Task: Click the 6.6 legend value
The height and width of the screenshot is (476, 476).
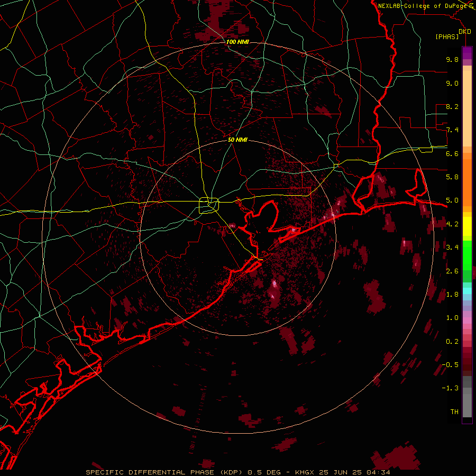Action: click(x=452, y=154)
